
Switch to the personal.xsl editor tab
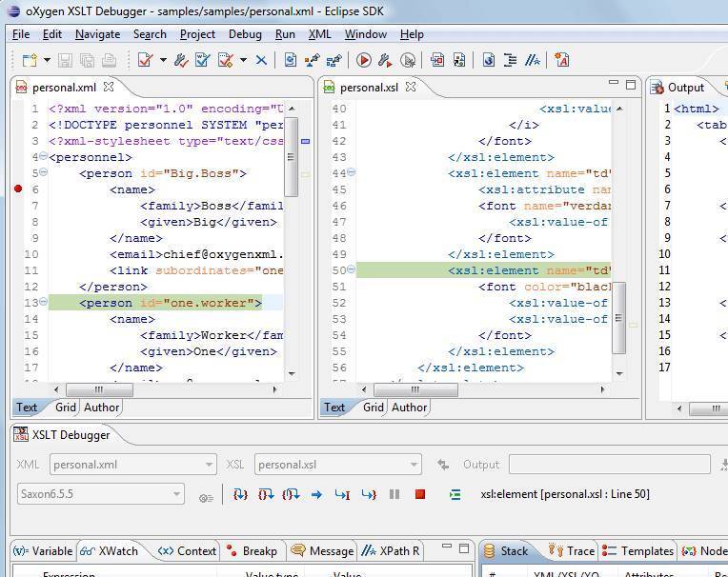pyautogui.click(x=369, y=88)
